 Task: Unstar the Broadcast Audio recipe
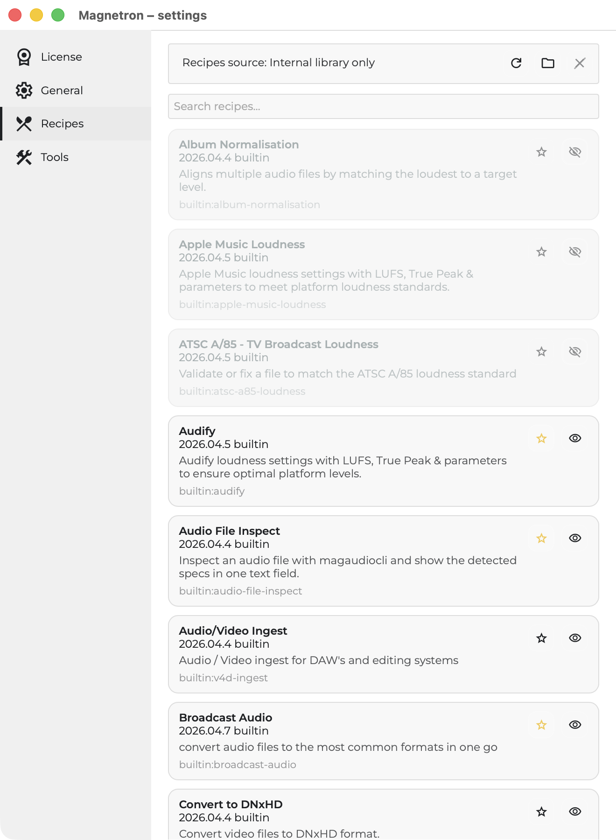[x=541, y=725]
